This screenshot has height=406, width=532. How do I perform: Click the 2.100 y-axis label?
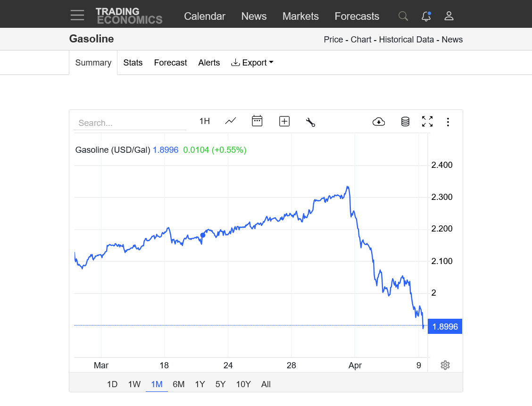click(x=442, y=261)
